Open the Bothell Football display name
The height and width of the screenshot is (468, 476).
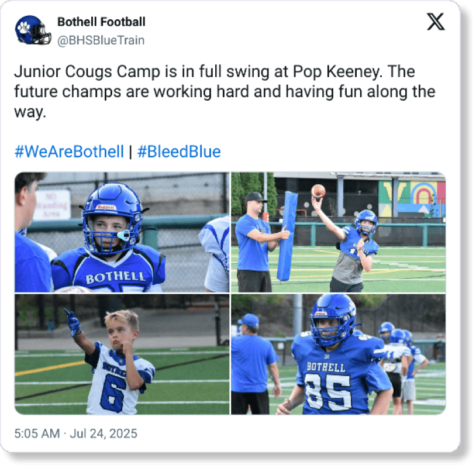[x=101, y=22]
